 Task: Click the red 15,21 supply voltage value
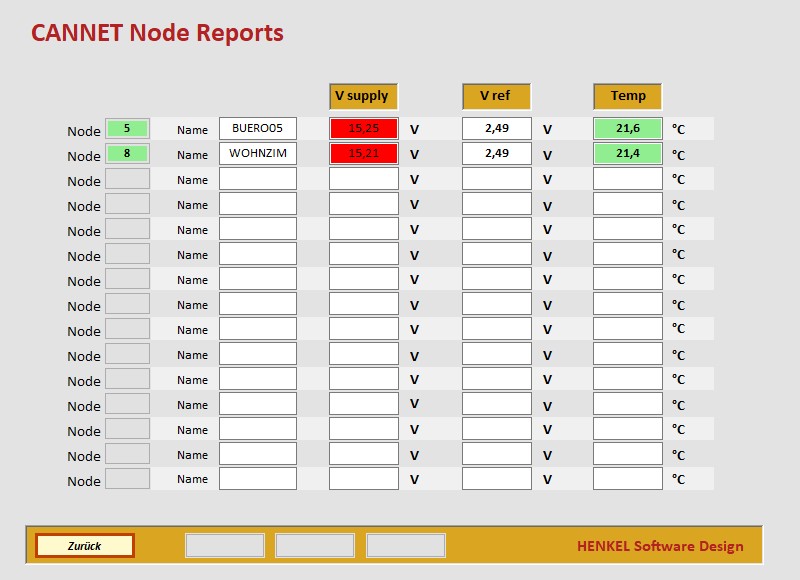pos(364,153)
